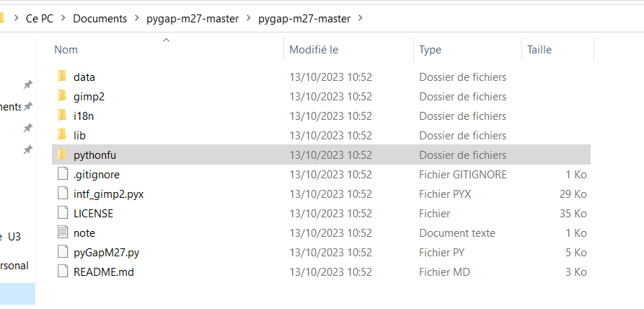644x309 pixels.
Task: Sort by the Taille column header
Action: [x=539, y=50]
